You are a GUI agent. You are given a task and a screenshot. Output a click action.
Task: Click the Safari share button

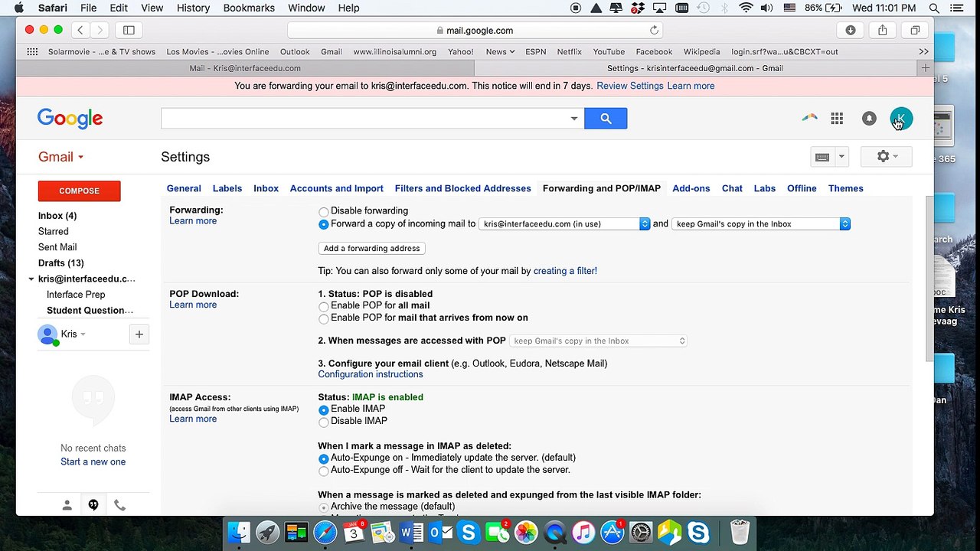point(883,30)
